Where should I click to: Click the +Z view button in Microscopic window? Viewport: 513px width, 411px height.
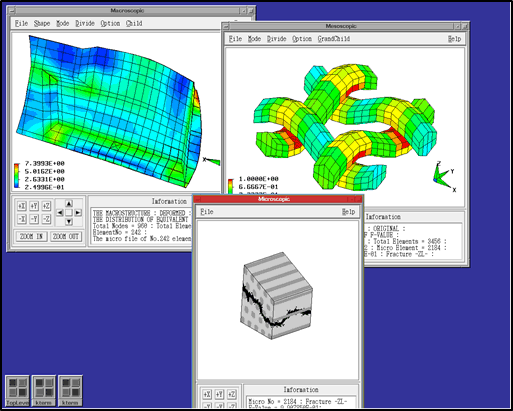(x=232, y=394)
